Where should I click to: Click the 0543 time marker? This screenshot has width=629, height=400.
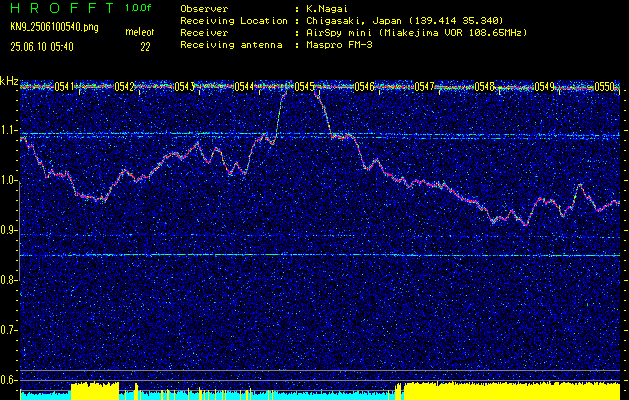click(185, 87)
